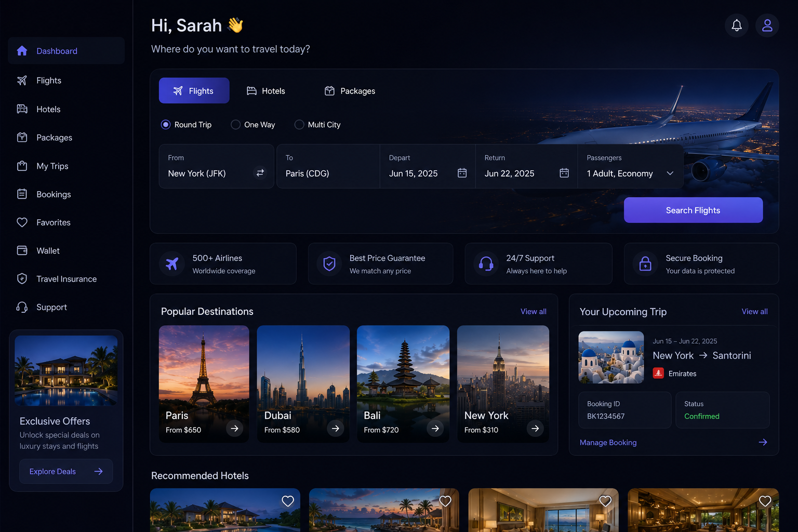Open the Depart date calendar icon

[x=462, y=173]
